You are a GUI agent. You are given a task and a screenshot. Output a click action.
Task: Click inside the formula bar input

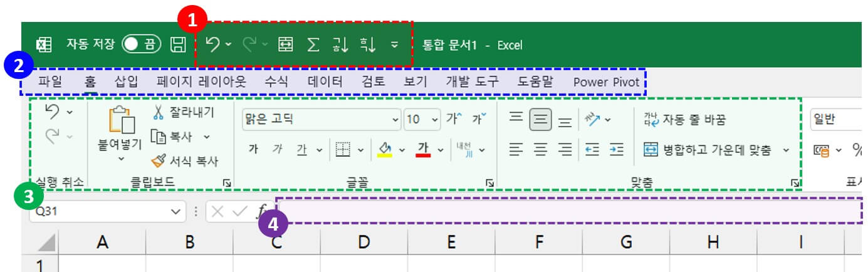click(569, 211)
